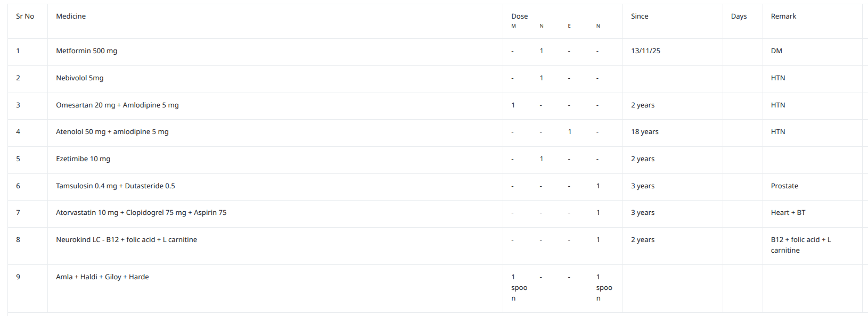This screenshot has height=316, width=868.
Task: Click the Medicine column header
Action: [x=71, y=16]
